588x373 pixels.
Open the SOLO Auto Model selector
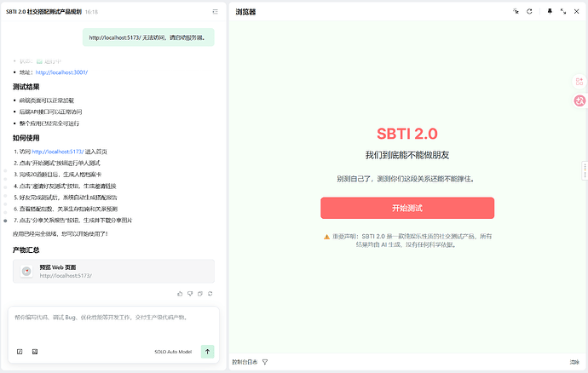(173, 351)
